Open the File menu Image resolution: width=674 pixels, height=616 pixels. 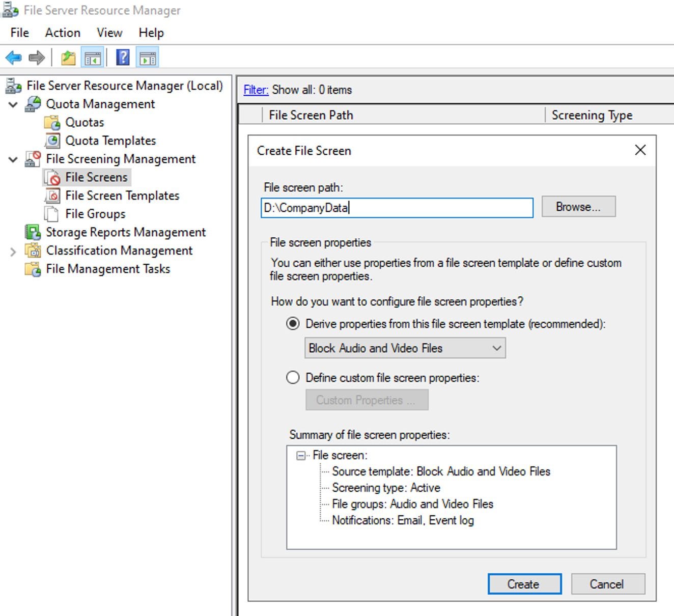[20, 33]
